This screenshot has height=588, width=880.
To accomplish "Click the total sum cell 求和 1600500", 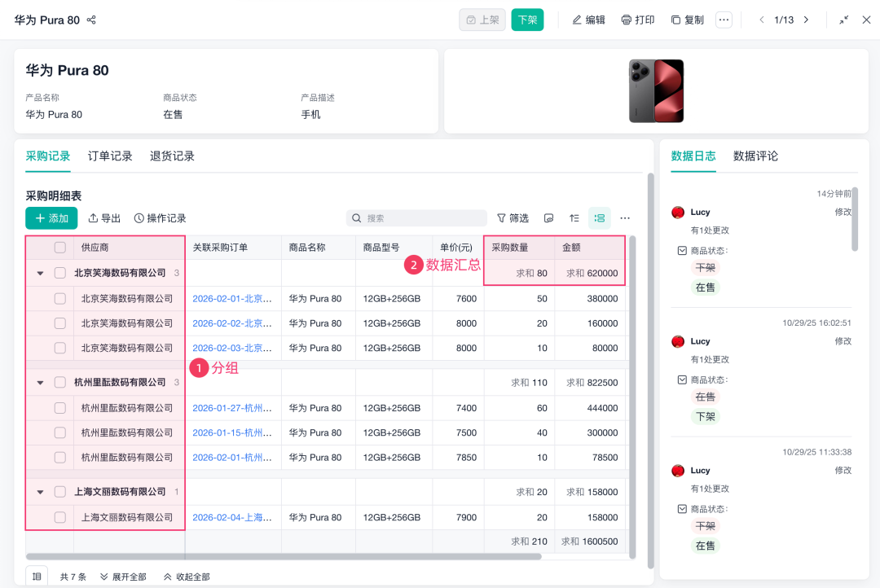I will click(590, 542).
